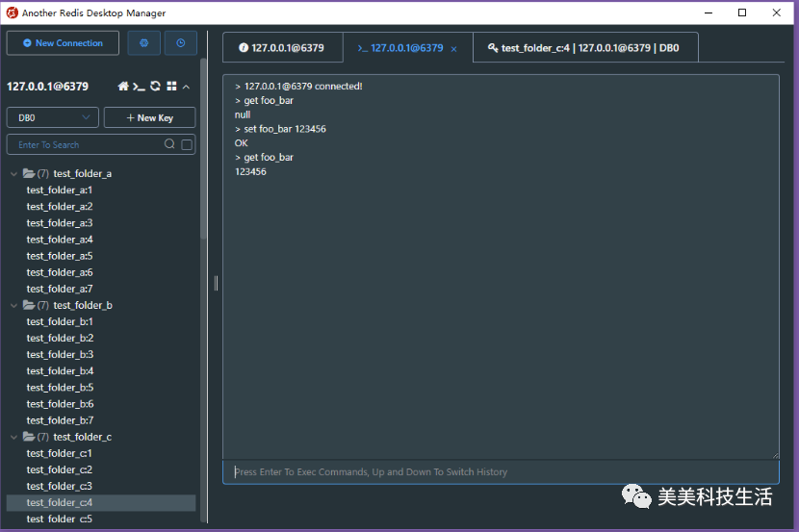The height and width of the screenshot is (532, 799).
Task: Collapse the 127.0.0.1@6379 connection chevron
Action: click(187, 87)
